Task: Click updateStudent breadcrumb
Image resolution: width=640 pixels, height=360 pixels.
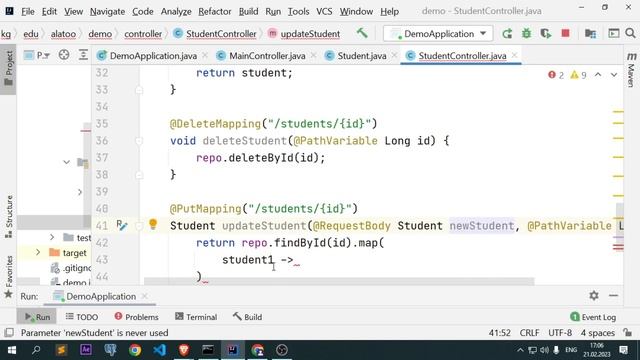Action: tap(304, 34)
